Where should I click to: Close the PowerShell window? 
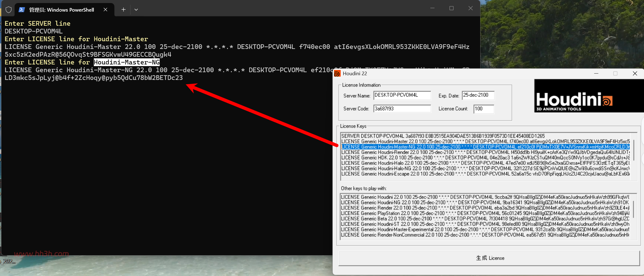[x=470, y=8]
